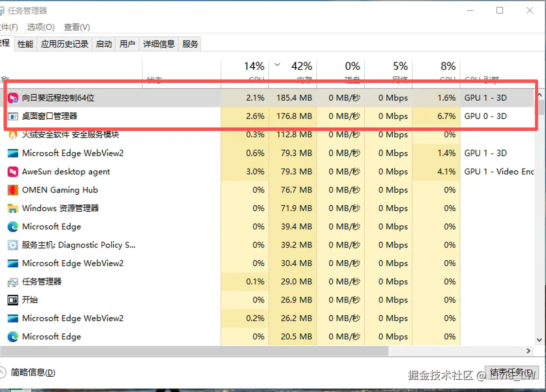
Task: Switch to the 用户 tab
Action: tap(127, 44)
